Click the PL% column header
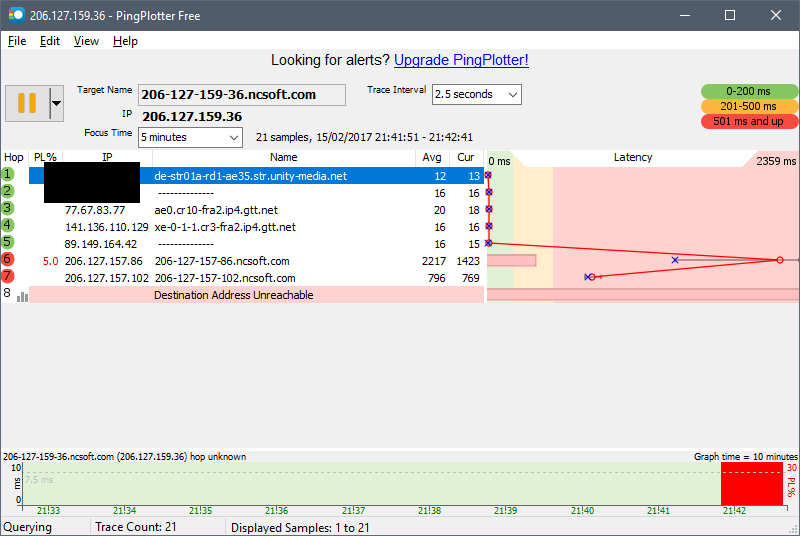The width and height of the screenshot is (800, 536). pyautogui.click(x=45, y=157)
